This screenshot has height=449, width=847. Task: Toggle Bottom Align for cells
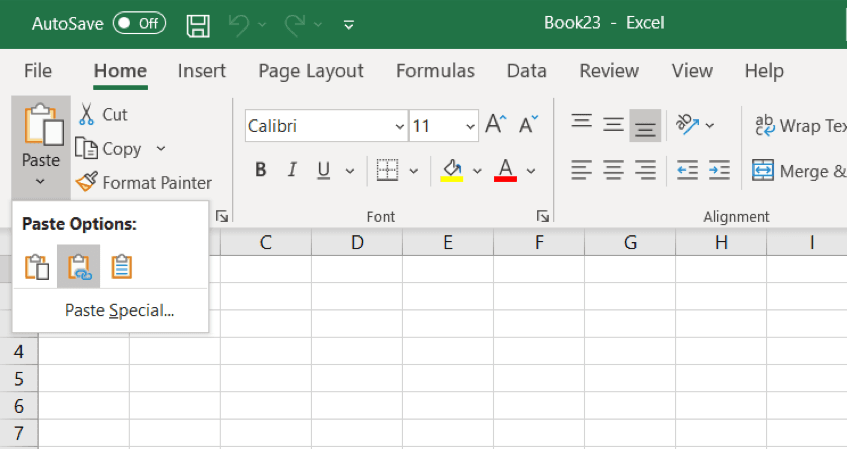coord(645,125)
